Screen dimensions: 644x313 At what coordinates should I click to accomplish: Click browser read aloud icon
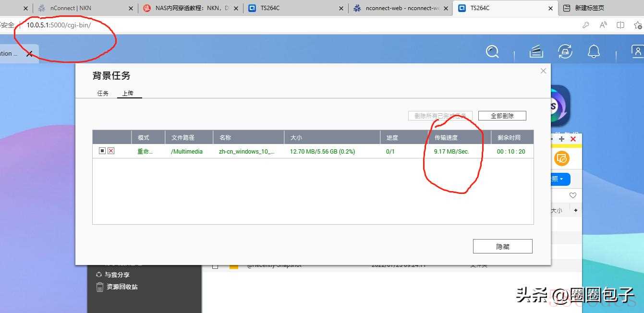tap(603, 25)
